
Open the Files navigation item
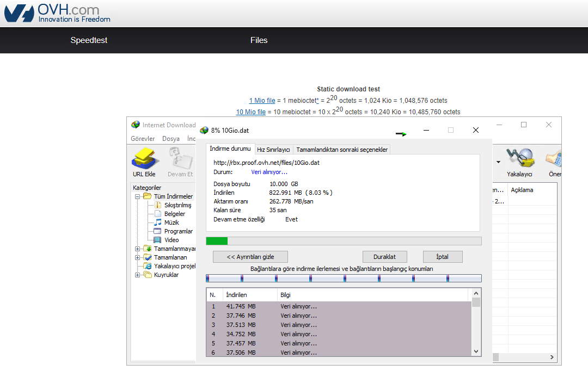259,40
